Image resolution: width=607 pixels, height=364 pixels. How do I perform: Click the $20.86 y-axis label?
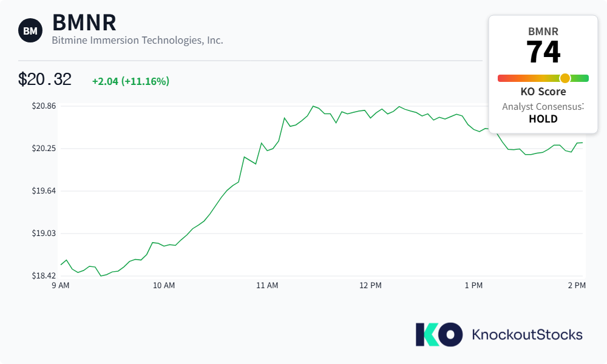click(44, 106)
